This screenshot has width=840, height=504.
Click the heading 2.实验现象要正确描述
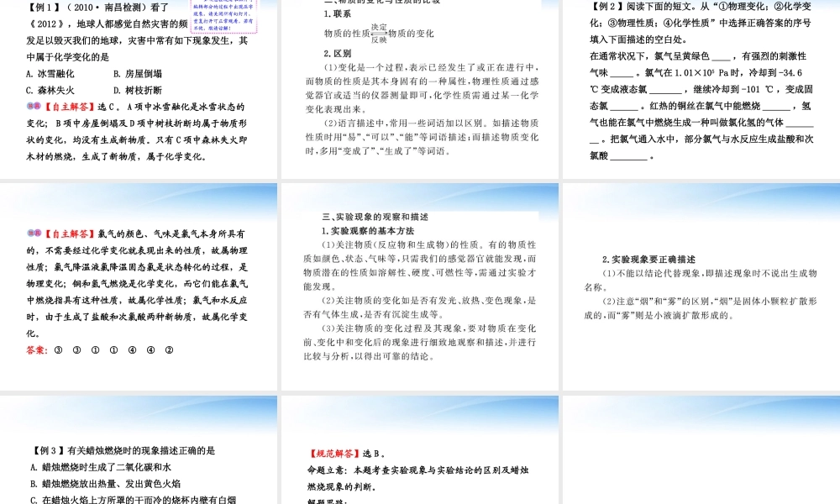[648, 260]
